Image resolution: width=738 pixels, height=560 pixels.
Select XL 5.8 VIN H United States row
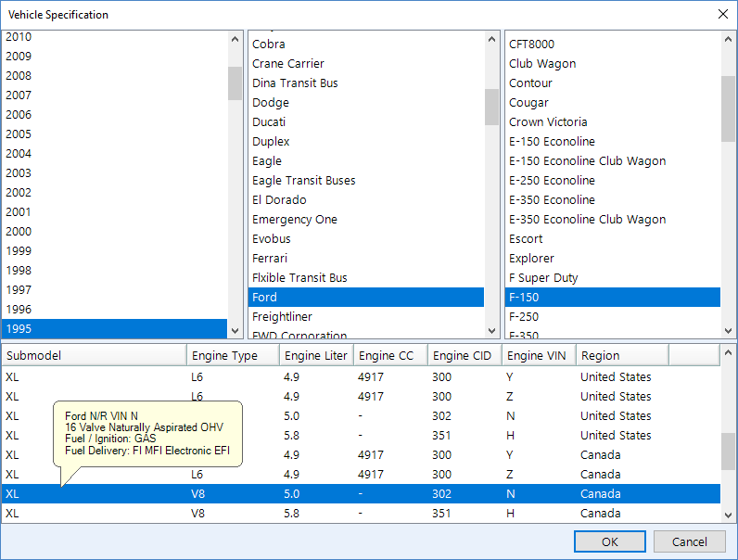click(361, 435)
